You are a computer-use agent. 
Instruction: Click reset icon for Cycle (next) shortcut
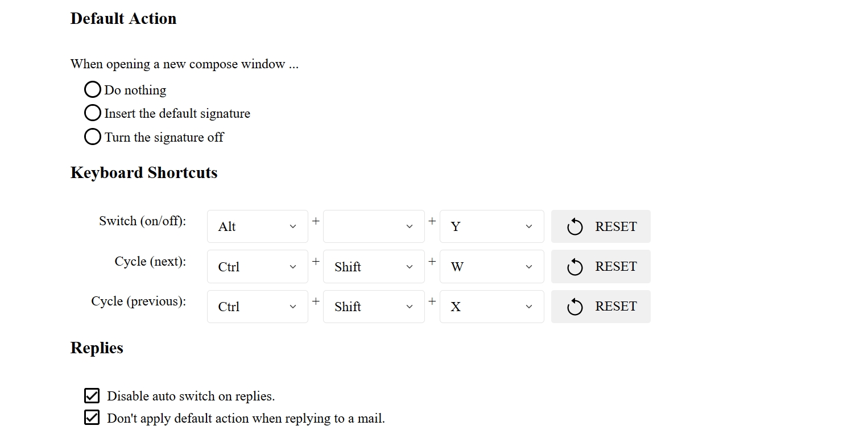click(x=574, y=267)
